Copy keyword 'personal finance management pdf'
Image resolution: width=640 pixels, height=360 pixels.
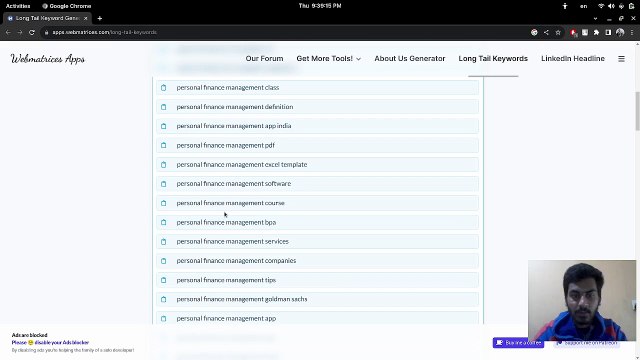(164, 145)
